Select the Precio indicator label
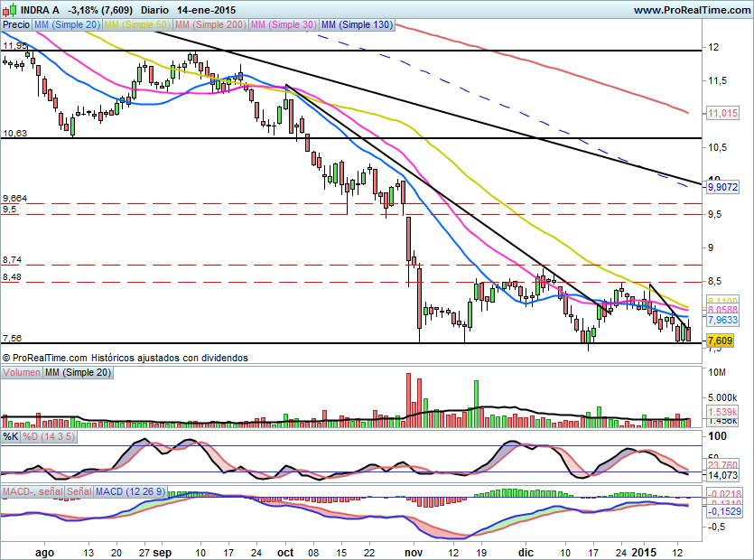Image resolution: width=754 pixels, height=560 pixels. (x=15, y=25)
